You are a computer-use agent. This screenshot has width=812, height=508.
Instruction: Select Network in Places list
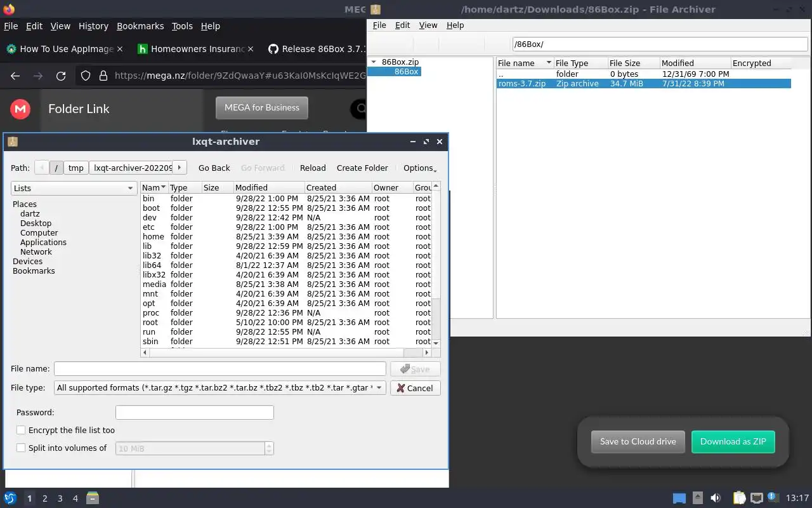click(36, 251)
